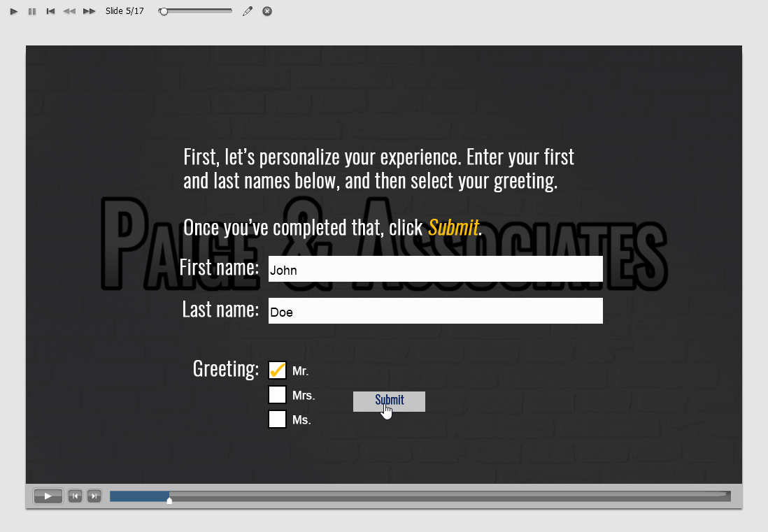Screen dimensions: 768x532
Task: Advance to next slide with double-right arrows
Action: pyautogui.click(x=89, y=11)
